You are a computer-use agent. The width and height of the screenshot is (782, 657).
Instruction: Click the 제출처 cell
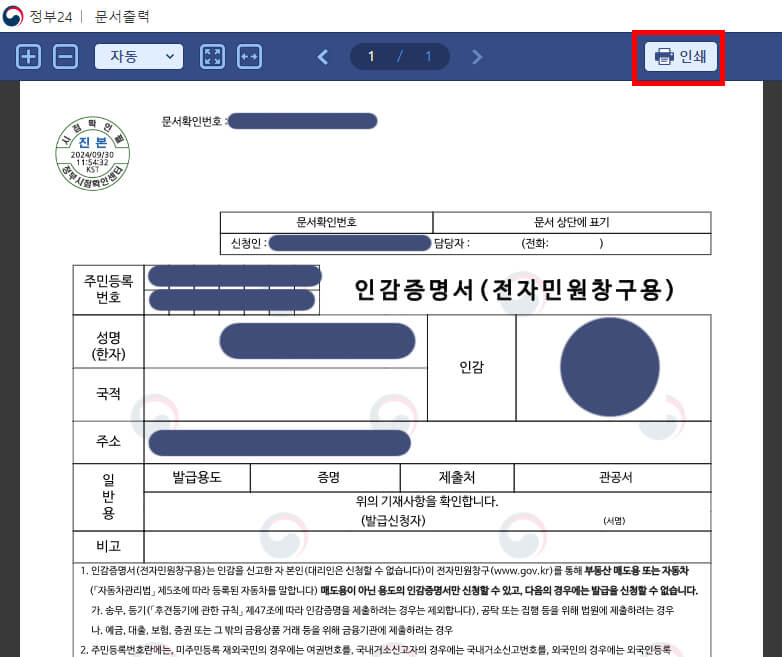pos(457,477)
